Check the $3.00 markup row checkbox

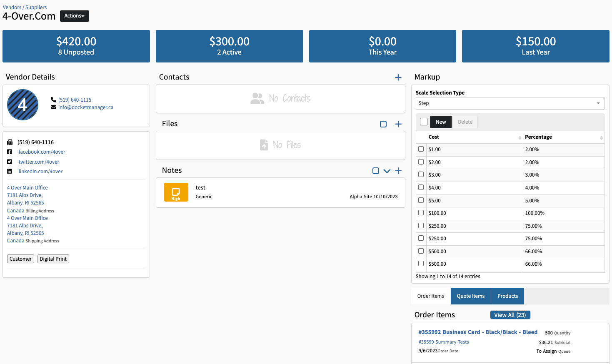coord(421,174)
